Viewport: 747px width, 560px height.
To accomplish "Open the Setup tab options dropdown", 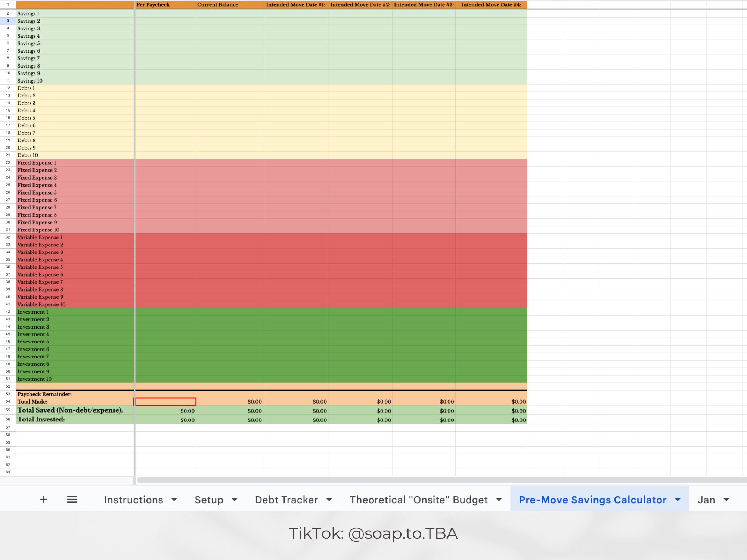I will [x=235, y=500].
